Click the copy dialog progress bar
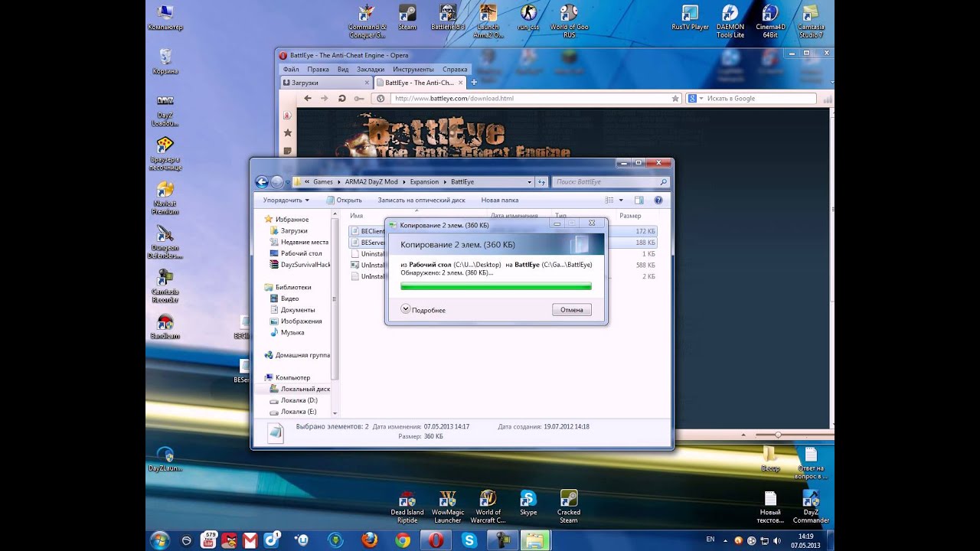The image size is (980, 551). [x=496, y=286]
